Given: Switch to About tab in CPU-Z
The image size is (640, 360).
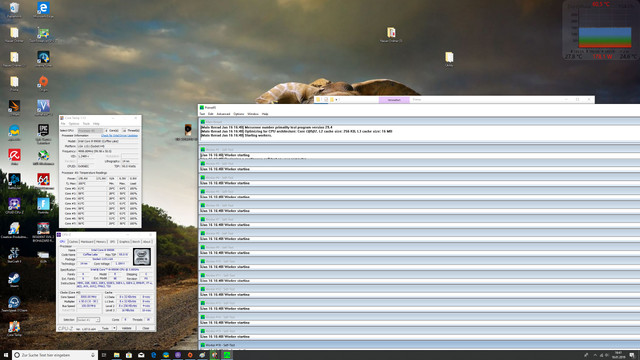Looking at the screenshot, I should (x=147, y=242).
